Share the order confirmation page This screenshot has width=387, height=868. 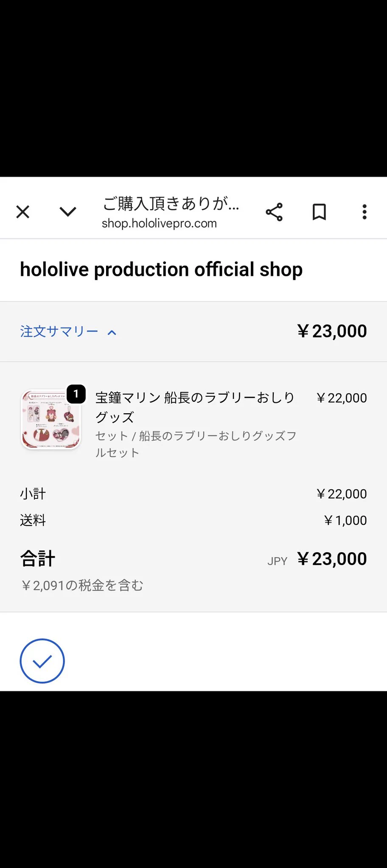(x=274, y=212)
